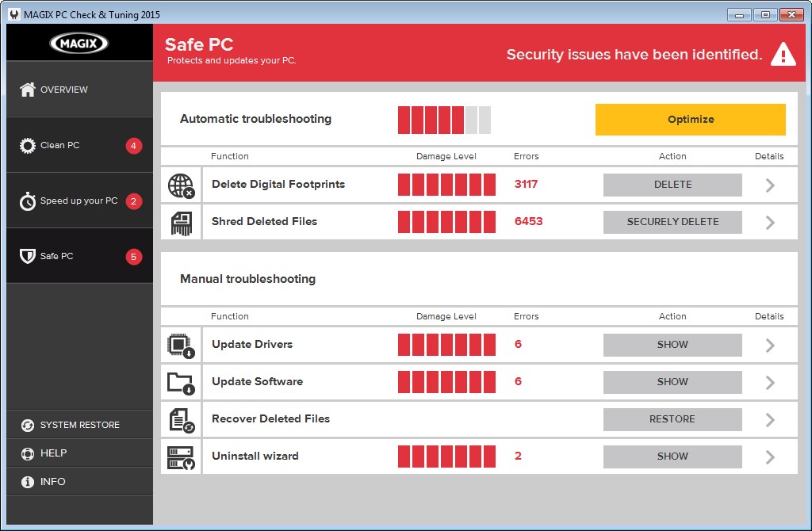
Task: Open details chevron for Update Drivers
Action: [x=769, y=346]
